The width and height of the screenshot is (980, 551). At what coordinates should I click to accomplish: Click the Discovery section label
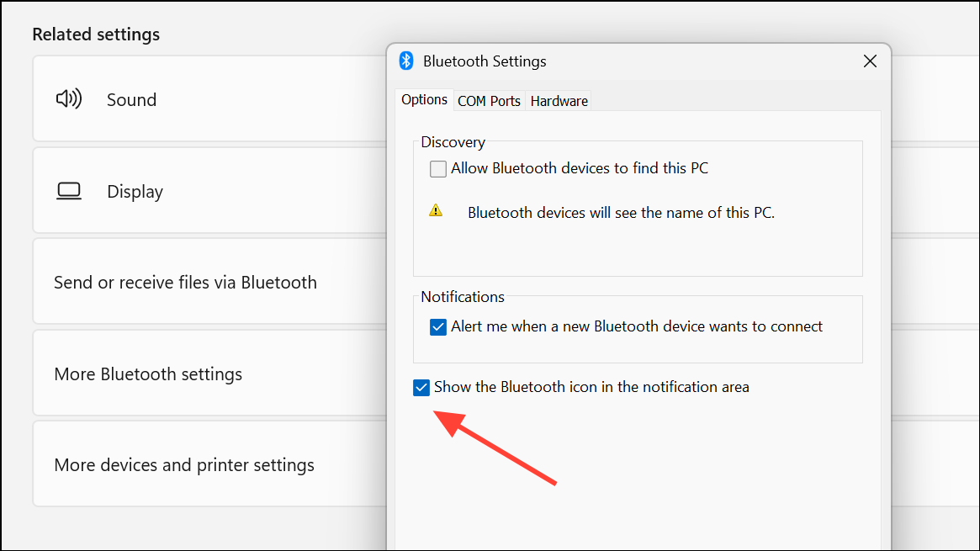click(453, 141)
